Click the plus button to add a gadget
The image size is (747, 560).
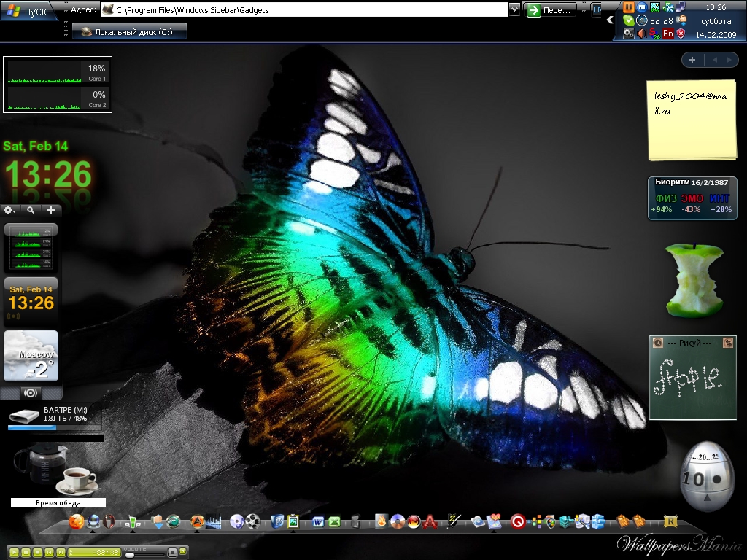point(51,210)
